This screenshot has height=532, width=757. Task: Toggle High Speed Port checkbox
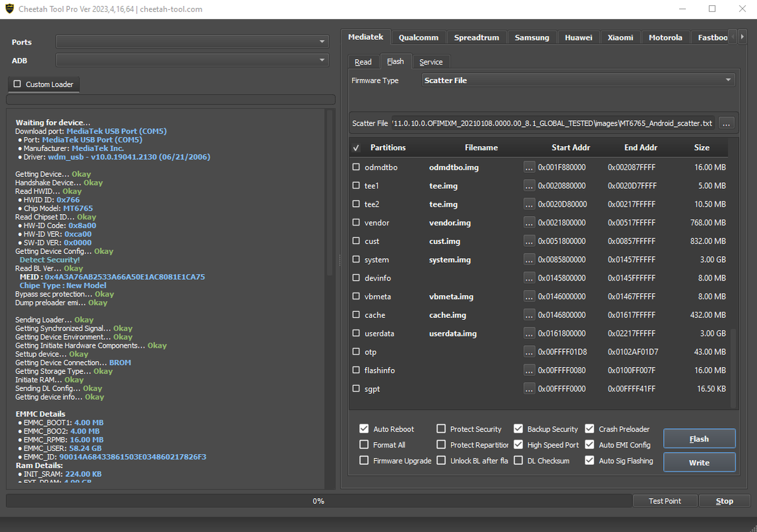pos(518,445)
